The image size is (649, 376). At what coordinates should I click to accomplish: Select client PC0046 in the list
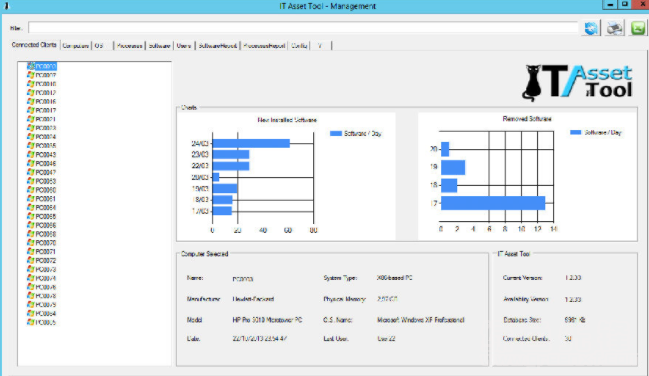(x=41, y=164)
